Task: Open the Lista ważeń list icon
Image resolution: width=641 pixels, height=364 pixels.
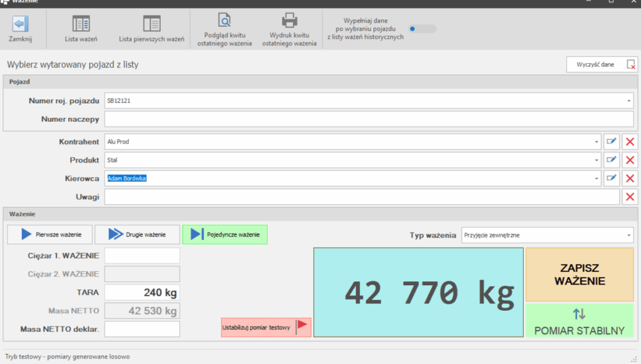Action: click(x=81, y=24)
